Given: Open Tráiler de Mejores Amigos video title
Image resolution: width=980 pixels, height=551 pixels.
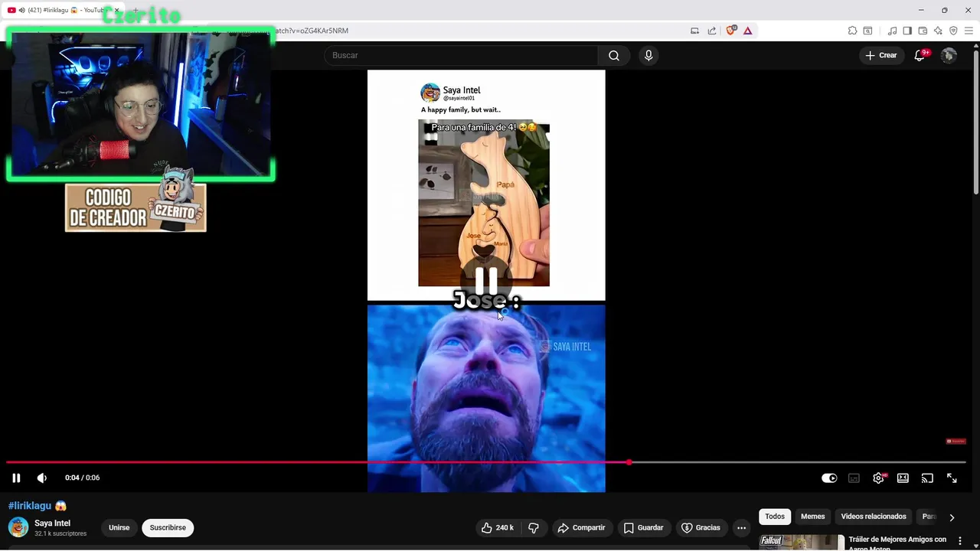Looking at the screenshot, I should 897,543.
